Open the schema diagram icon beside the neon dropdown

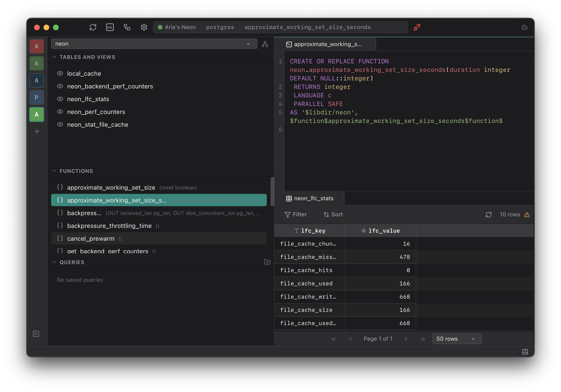[x=265, y=44]
